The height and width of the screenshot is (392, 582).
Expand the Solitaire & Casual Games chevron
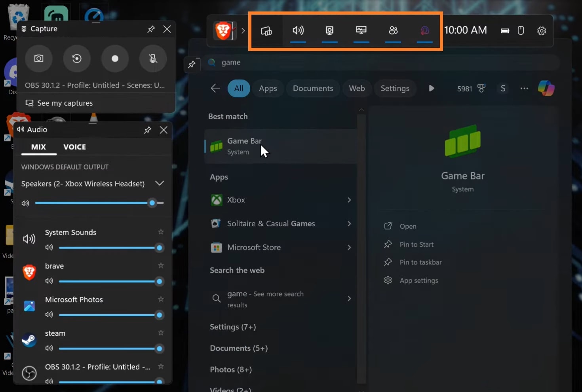[349, 224]
